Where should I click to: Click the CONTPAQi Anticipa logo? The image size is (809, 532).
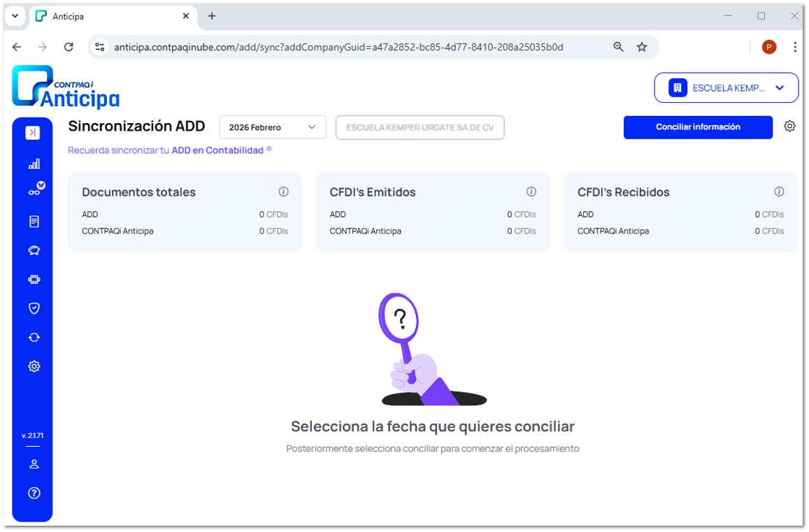(66, 87)
